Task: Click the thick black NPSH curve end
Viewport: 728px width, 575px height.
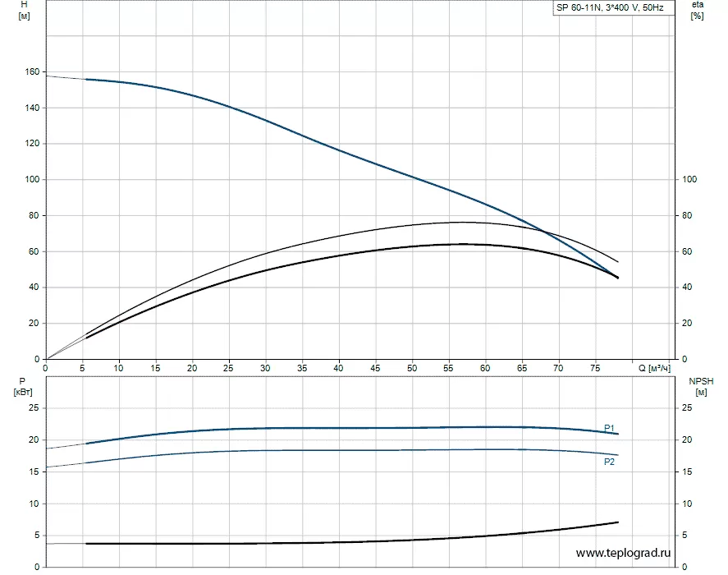Action: coord(617,522)
